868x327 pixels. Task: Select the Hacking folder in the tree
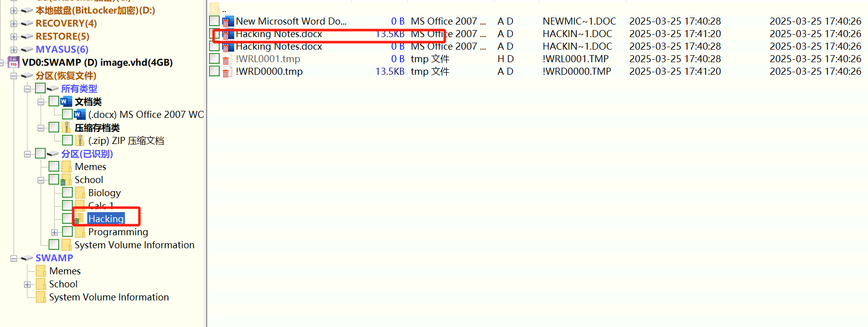pyautogui.click(x=106, y=219)
